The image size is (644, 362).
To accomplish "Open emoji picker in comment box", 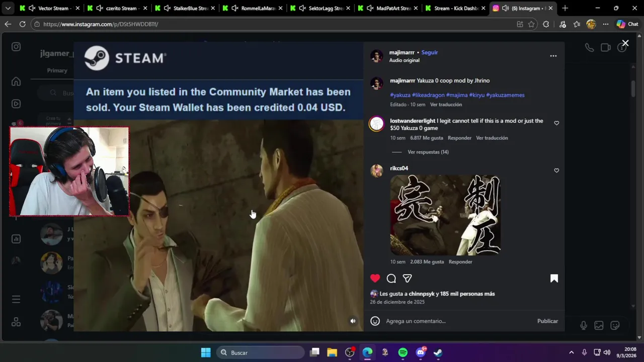I will tap(375, 321).
